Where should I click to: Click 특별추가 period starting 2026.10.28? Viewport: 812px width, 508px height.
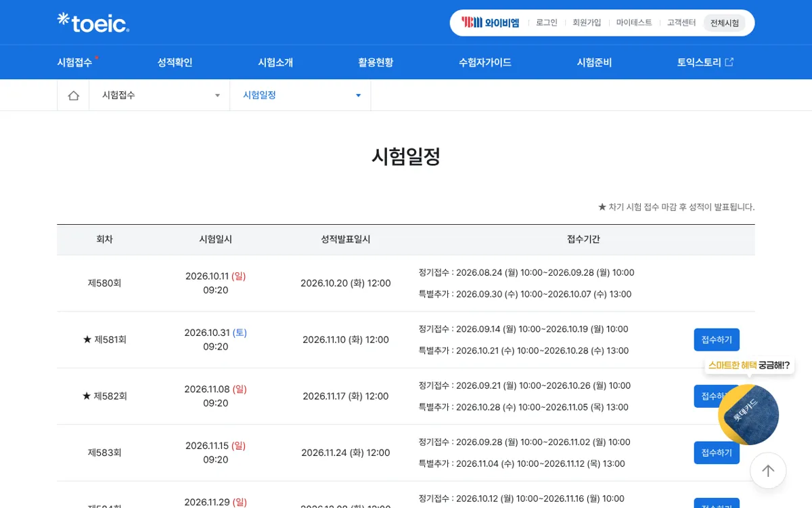click(x=524, y=407)
